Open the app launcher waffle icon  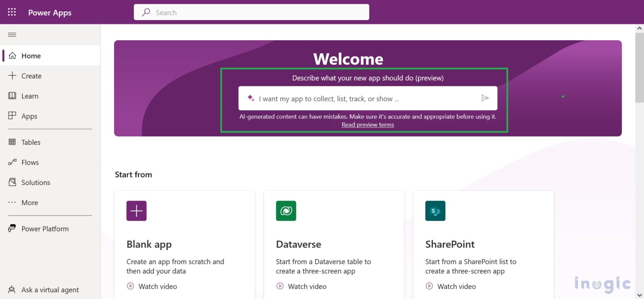click(12, 12)
